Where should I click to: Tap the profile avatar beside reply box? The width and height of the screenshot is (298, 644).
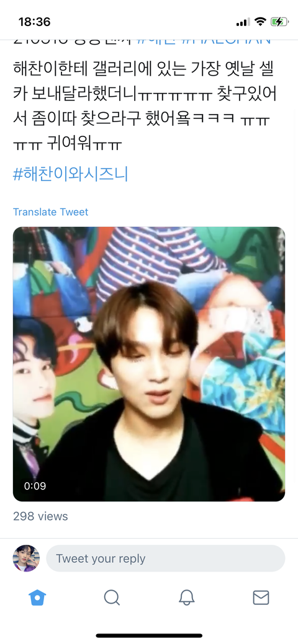pyautogui.click(x=26, y=558)
